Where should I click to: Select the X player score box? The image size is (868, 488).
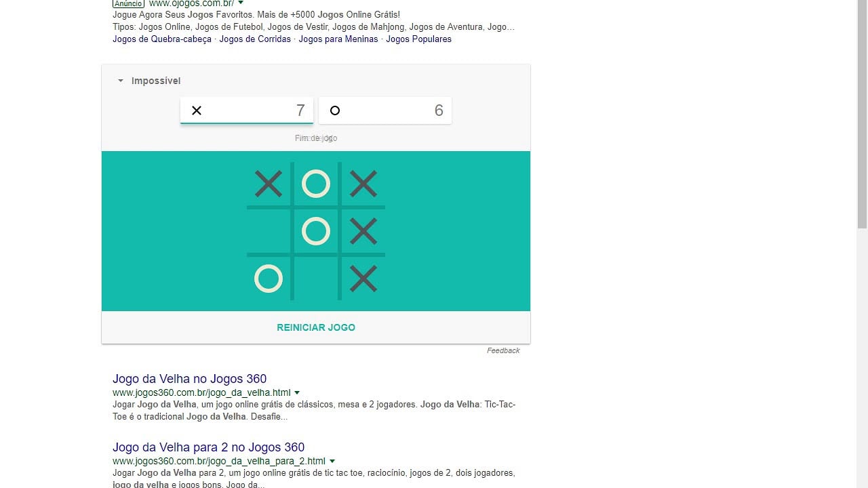pos(247,110)
